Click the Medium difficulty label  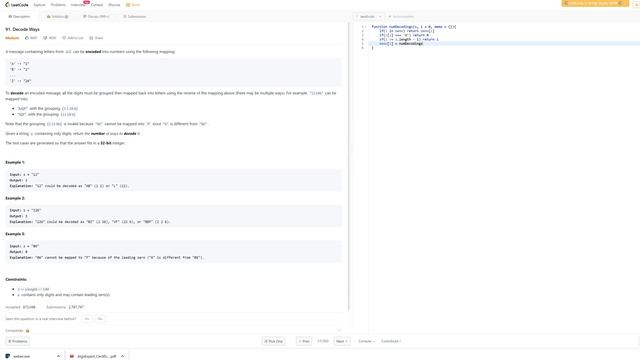click(12, 38)
